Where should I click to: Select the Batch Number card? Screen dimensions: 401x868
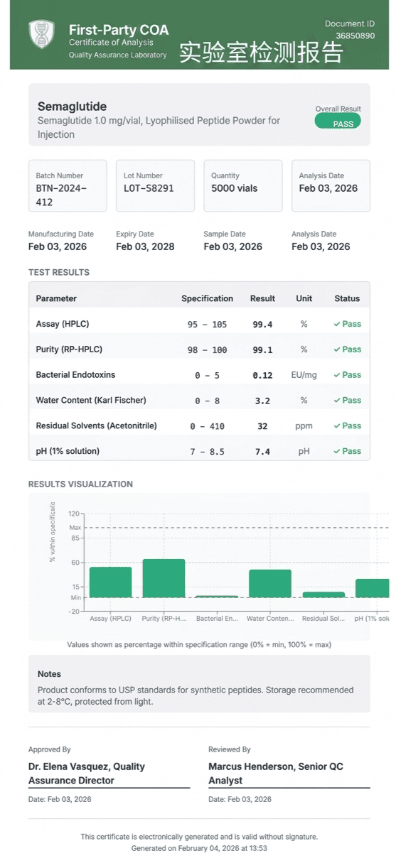pos(68,185)
